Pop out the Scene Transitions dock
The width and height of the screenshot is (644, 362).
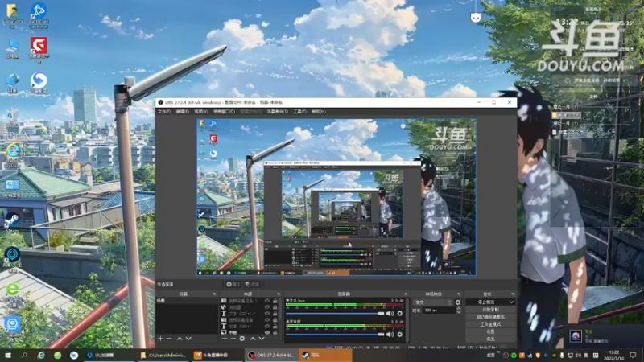(x=459, y=294)
